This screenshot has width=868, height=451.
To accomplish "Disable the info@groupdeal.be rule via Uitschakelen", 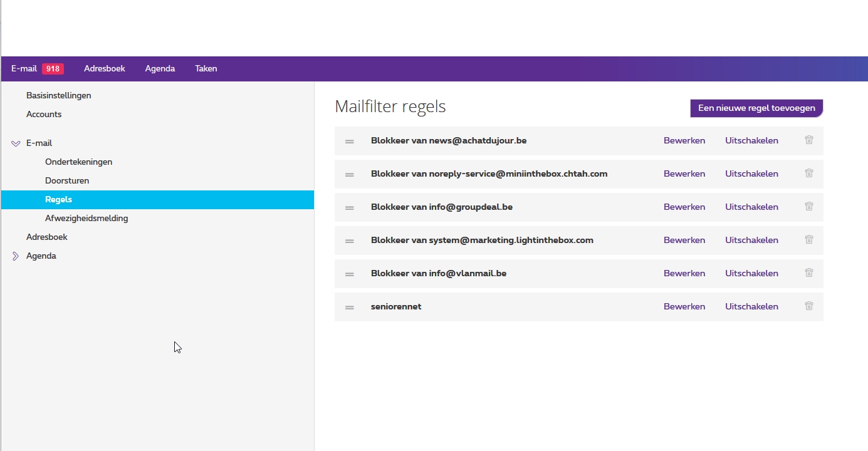I will [x=751, y=207].
